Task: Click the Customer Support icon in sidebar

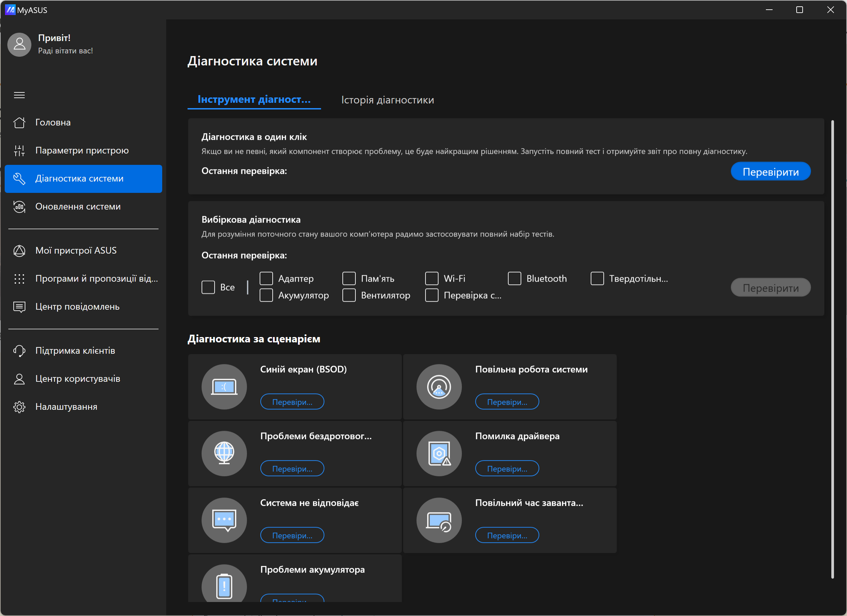Action: click(18, 350)
